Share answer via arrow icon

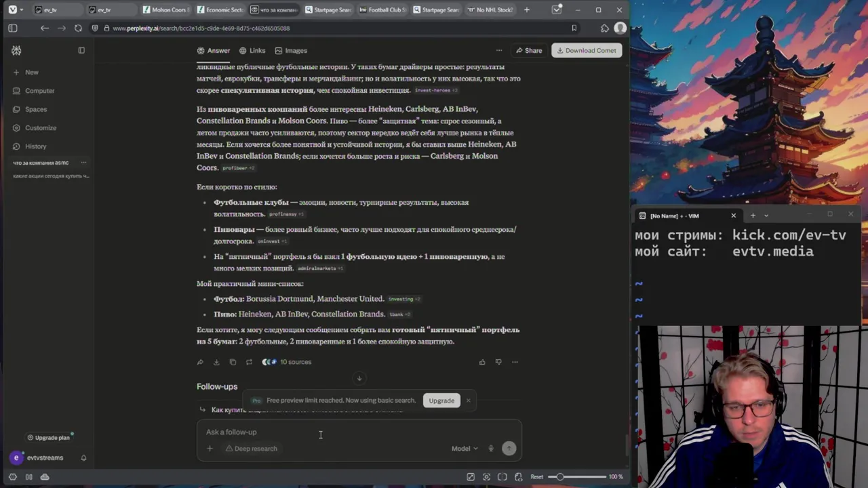(200, 362)
